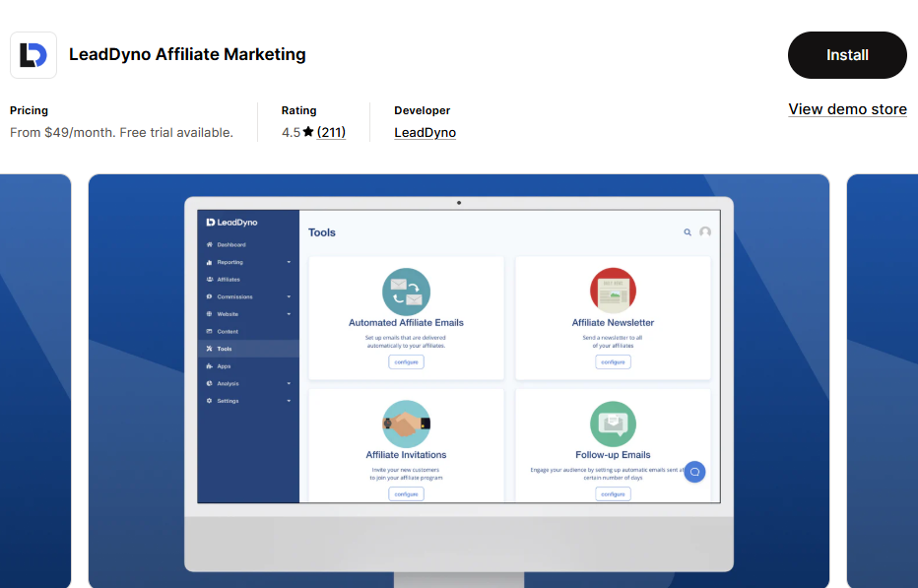Configure Affiliate Invitations
Viewport: 918px width, 588px height.
point(407,494)
